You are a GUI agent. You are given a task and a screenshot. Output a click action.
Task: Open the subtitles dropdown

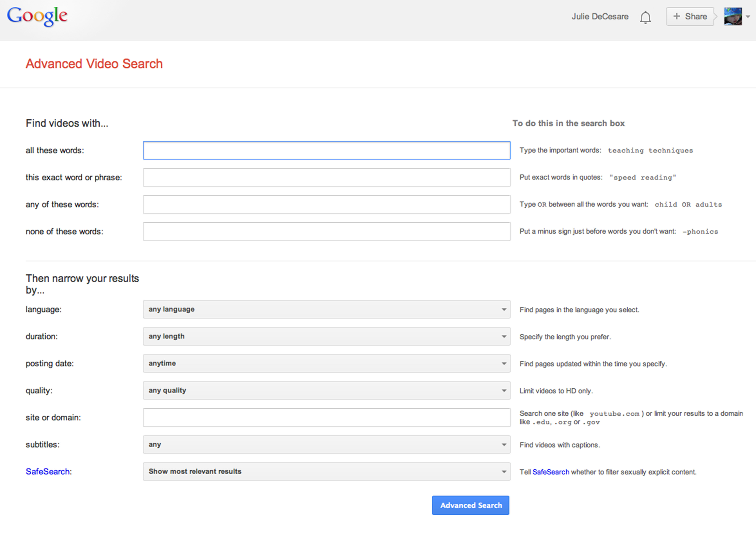coord(326,444)
